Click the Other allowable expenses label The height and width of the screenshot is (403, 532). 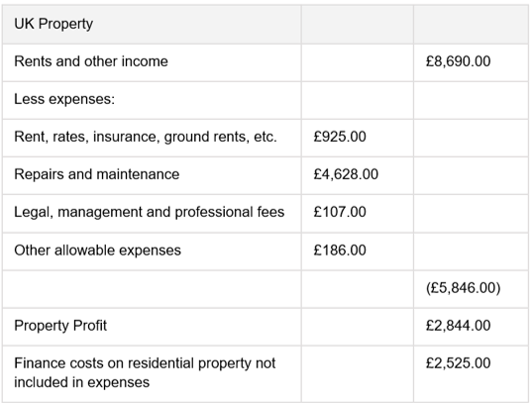(x=97, y=251)
